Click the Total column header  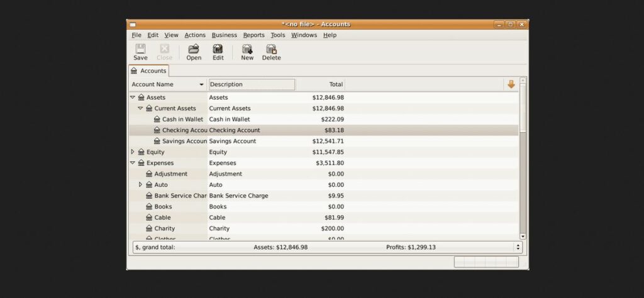[x=320, y=84]
